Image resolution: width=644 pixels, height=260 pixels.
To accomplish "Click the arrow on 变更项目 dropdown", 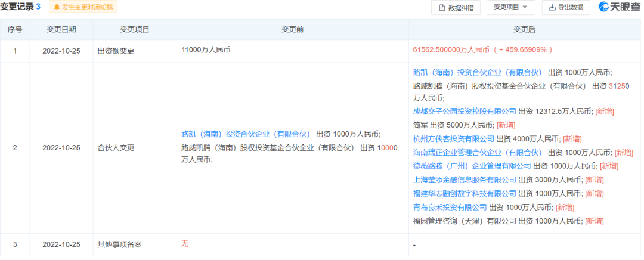I will point(525,7).
